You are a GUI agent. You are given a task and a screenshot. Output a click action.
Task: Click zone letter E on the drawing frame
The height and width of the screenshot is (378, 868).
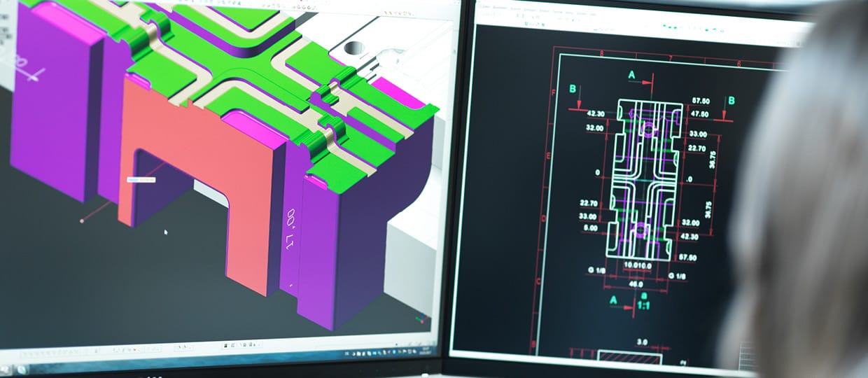548,155
